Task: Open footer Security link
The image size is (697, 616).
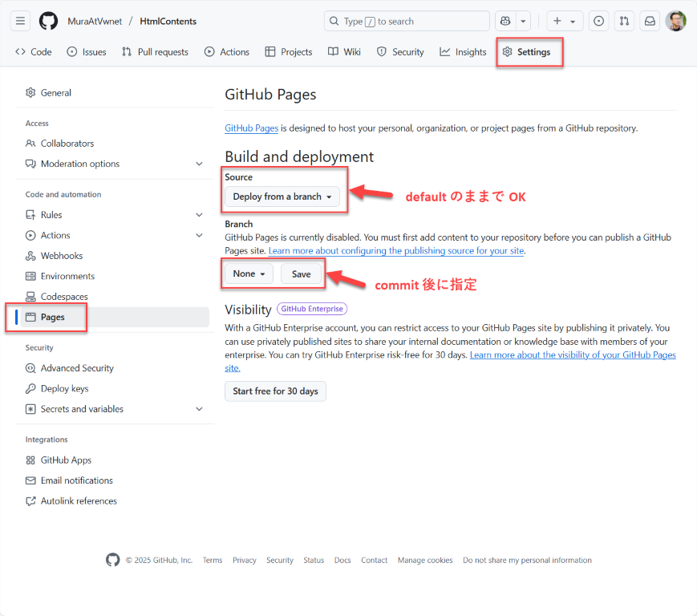Action: (x=280, y=561)
